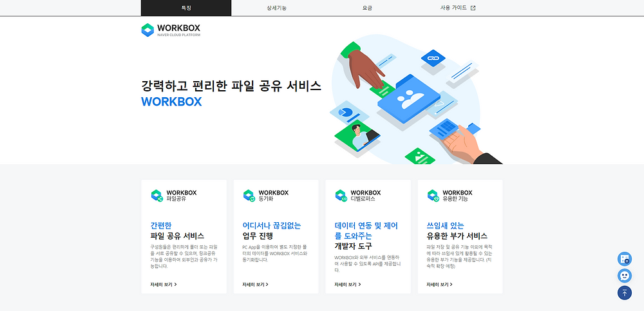Open the floating chatbot face icon
This screenshot has width=644, height=311.
coord(625,275)
